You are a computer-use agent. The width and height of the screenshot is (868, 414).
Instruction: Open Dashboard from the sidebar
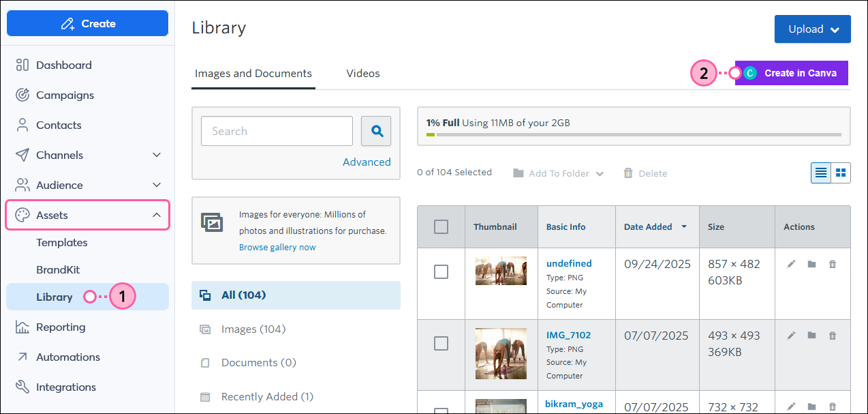tap(63, 65)
